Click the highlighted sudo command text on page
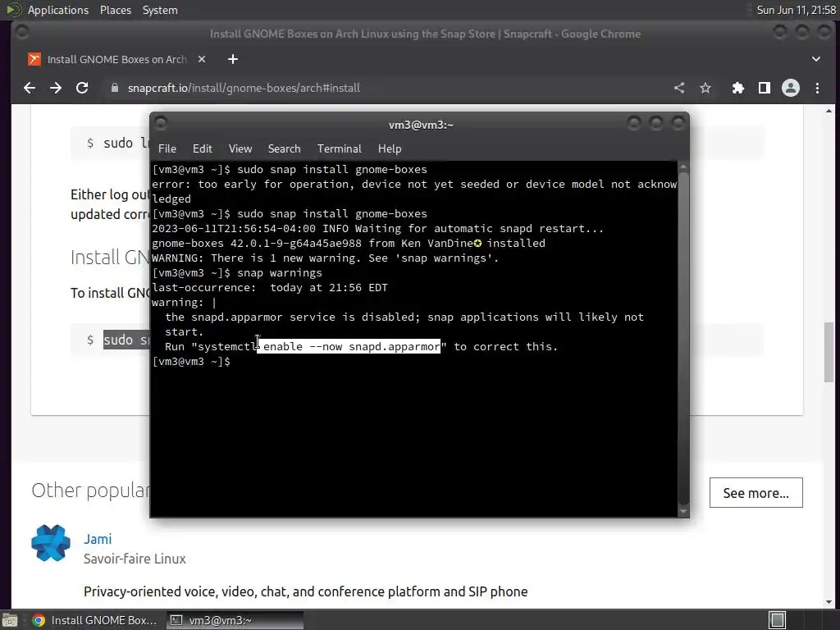Viewport: 840px width, 630px height. click(127, 340)
